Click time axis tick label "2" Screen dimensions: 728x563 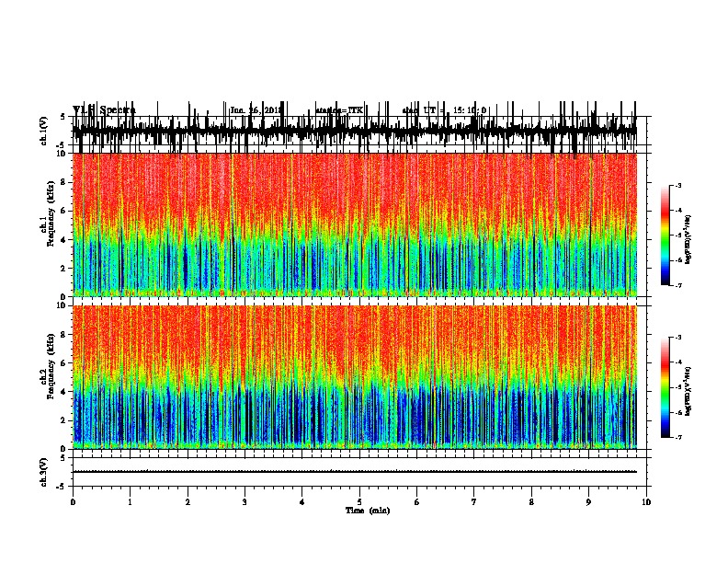tap(188, 502)
